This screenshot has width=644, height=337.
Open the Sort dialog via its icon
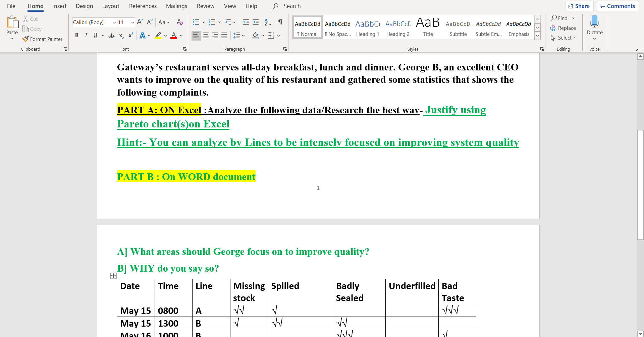pyautogui.click(x=267, y=22)
